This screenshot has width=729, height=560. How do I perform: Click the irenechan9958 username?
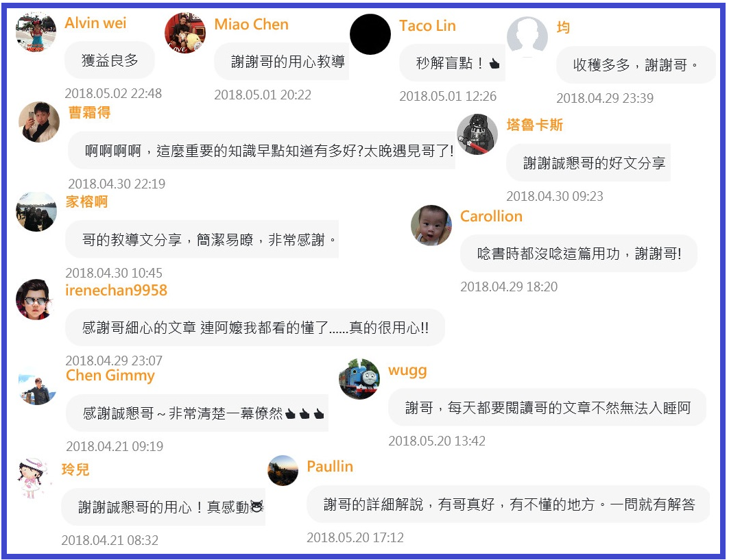(x=116, y=290)
